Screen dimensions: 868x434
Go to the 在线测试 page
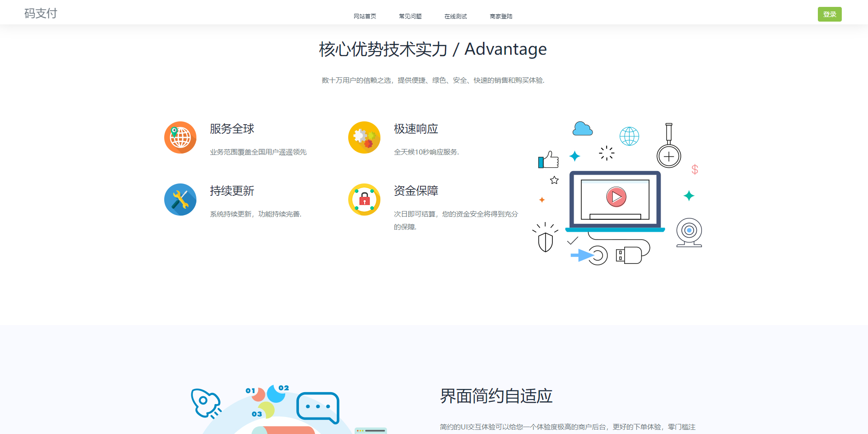[455, 17]
